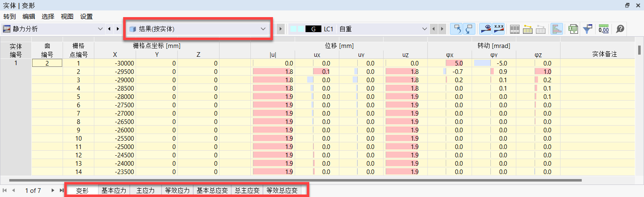Go to next analysis type arrow
The height and width of the screenshot is (197, 644).
[x=118, y=29]
